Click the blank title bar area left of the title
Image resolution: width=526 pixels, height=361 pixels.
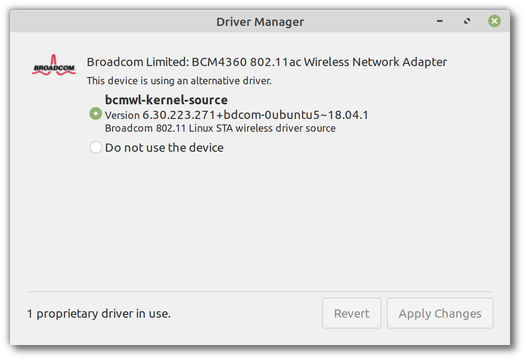pyautogui.click(x=112, y=21)
